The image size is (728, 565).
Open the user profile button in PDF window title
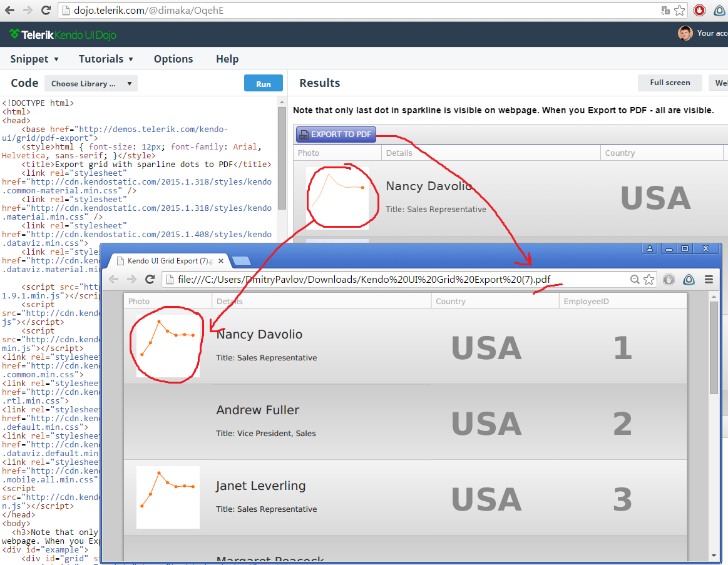tap(650, 249)
